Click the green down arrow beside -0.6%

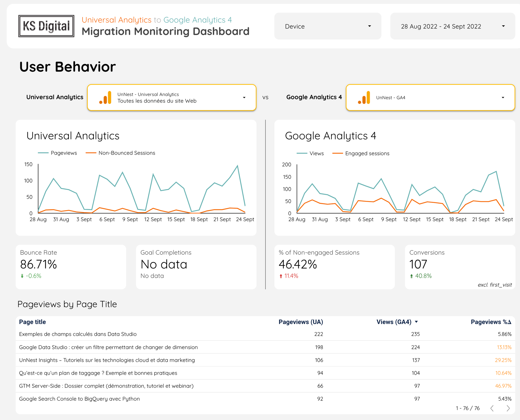pyautogui.click(x=22, y=276)
